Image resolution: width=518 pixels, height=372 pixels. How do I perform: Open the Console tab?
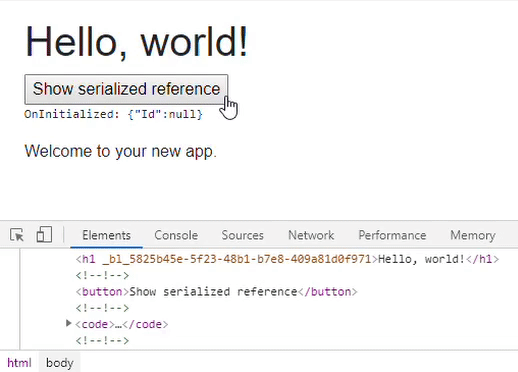[176, 235]
